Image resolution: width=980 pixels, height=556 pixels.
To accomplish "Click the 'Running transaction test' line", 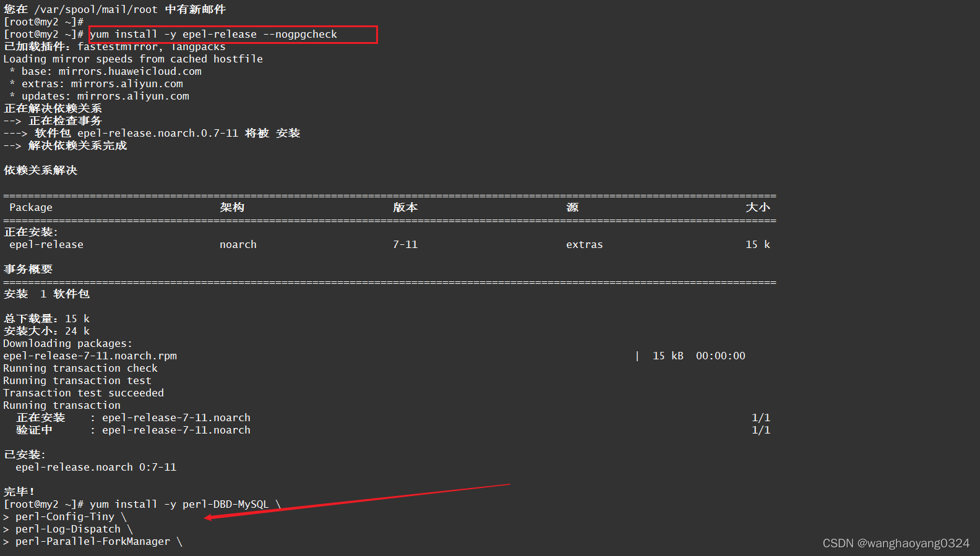I will pos(77,381).
